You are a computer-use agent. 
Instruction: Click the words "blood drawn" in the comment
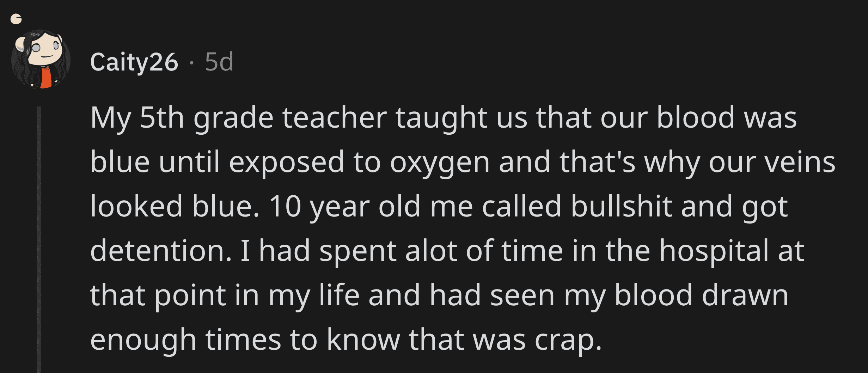click(701, 295)
